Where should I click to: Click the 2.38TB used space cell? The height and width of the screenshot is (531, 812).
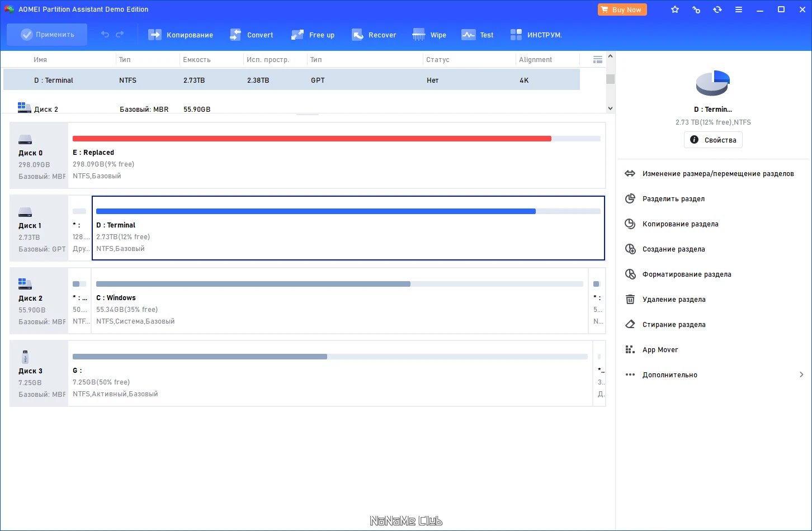[x=258, y=80]
